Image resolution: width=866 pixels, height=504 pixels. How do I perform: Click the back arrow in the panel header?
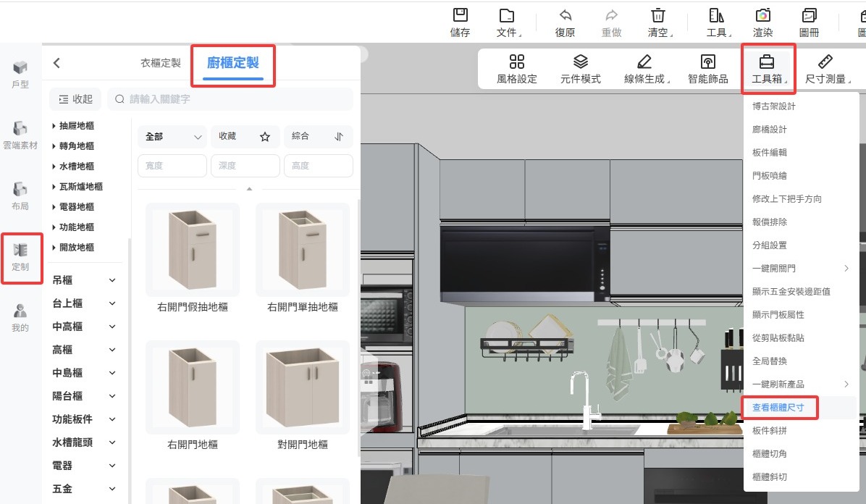tap(56, 64)
